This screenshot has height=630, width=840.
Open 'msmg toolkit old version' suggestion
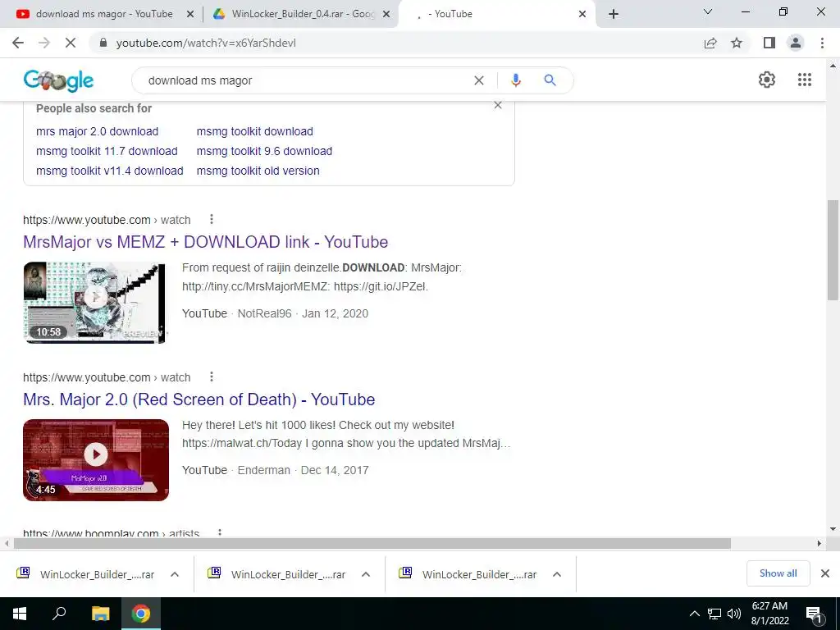[258, 171]
